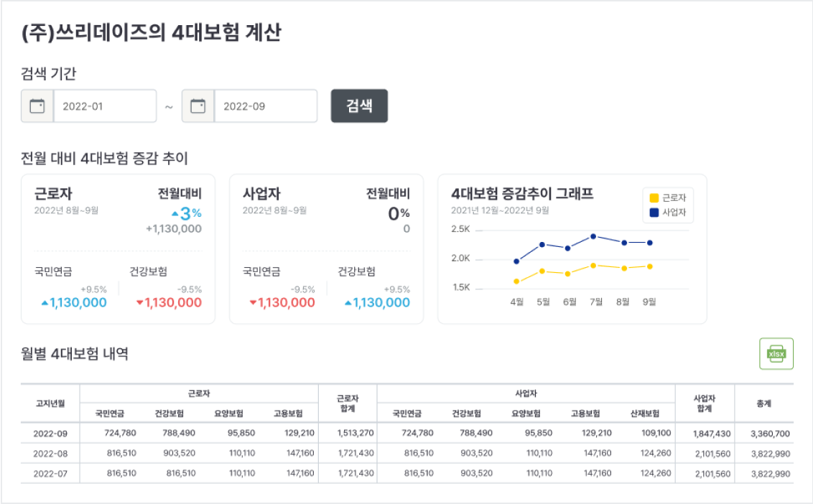Click the 근로자 합계 column header
Viewport: 813px width, 504px height.
pyautogui.click(x=348, y=403)
